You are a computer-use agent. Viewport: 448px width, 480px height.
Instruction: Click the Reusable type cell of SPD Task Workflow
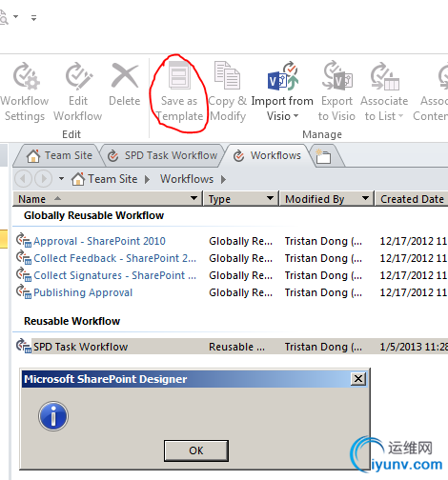click(236, 347)
